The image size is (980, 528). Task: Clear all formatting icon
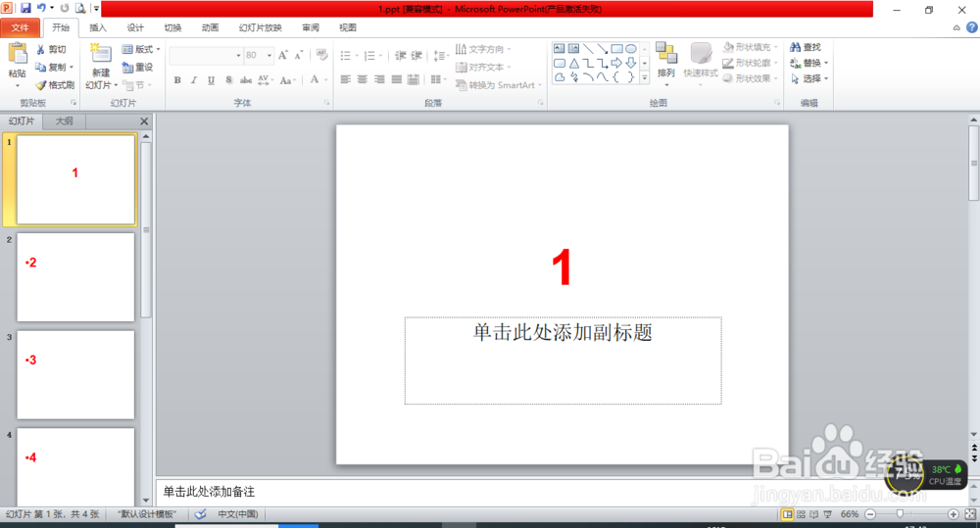coord(321,56)
